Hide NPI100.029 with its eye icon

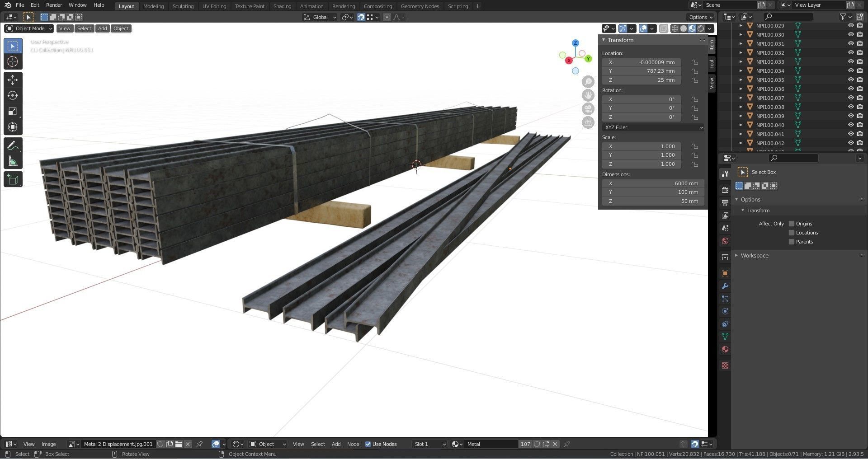(850, 26)
